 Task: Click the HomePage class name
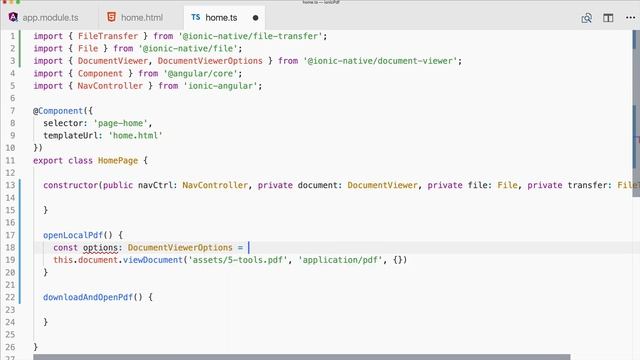tap(118, 160)
